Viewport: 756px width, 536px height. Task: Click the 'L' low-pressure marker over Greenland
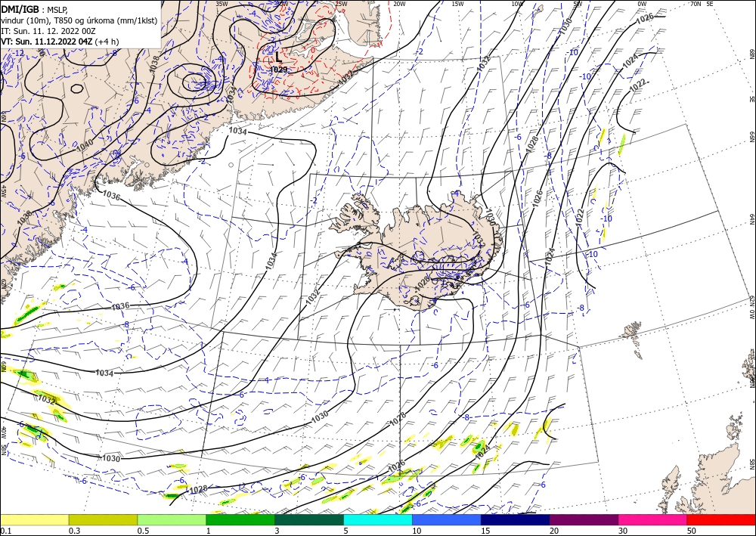coord(278,57)
